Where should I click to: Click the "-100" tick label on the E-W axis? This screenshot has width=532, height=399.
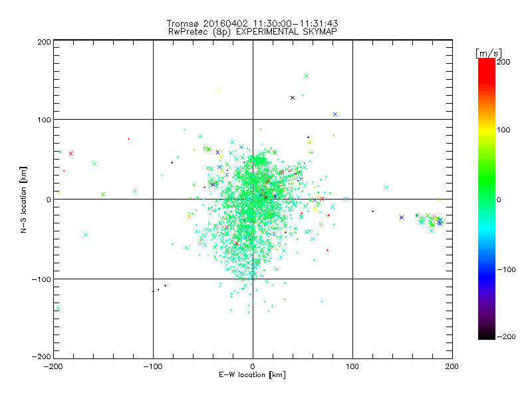pos(153,366)
